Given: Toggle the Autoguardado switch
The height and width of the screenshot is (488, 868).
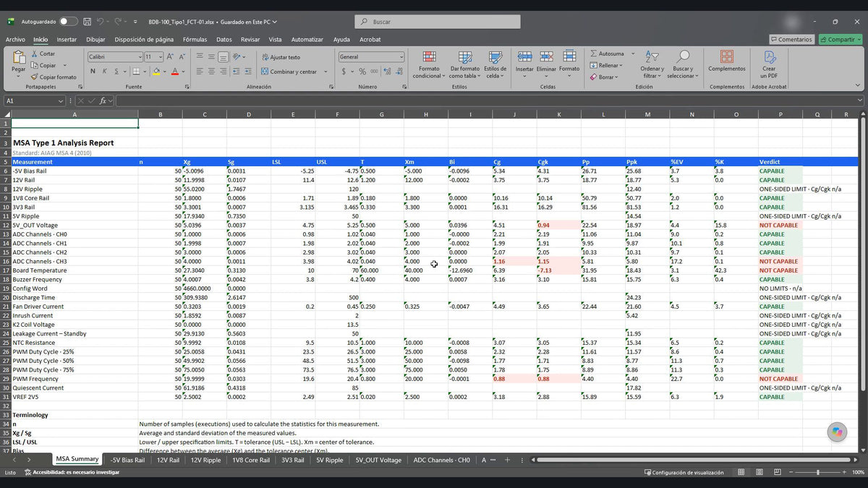Looking at the screenshot, I should 68,22.
